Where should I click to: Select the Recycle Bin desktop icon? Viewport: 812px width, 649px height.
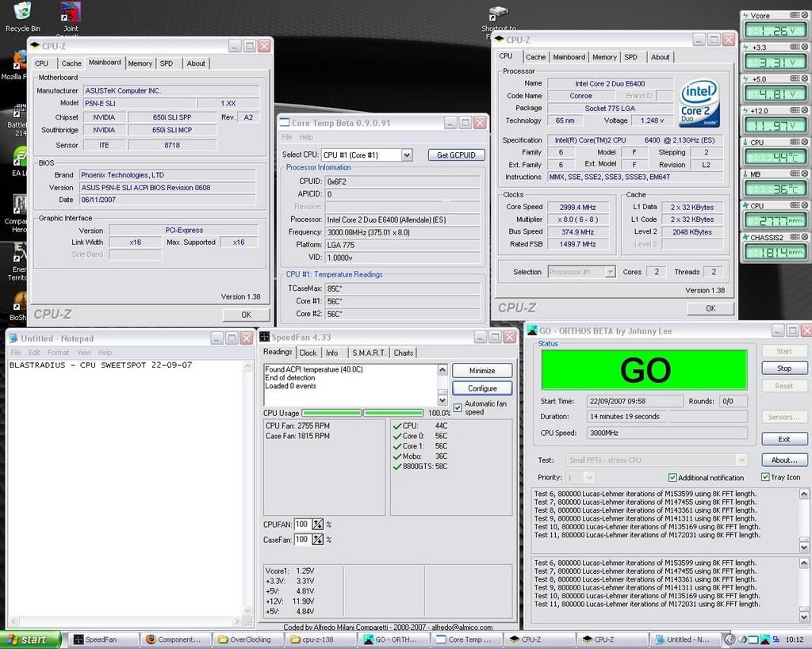[x=22, y=17]
